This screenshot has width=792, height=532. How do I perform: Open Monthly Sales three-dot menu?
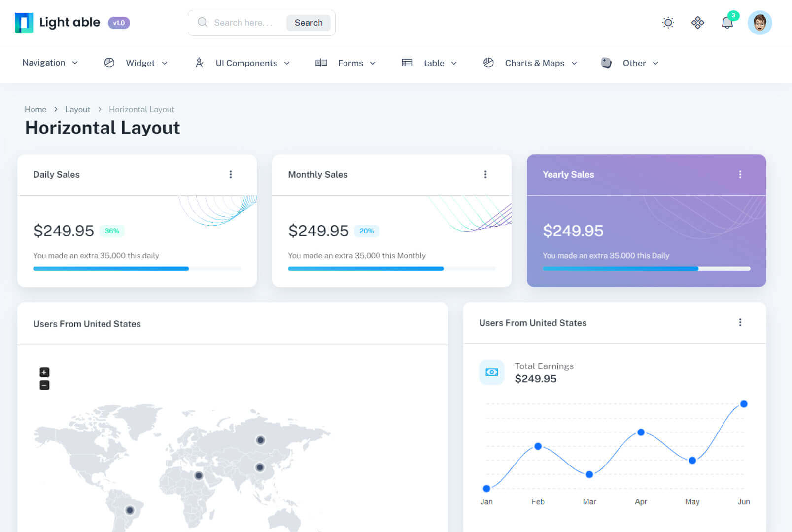point(485,174)
